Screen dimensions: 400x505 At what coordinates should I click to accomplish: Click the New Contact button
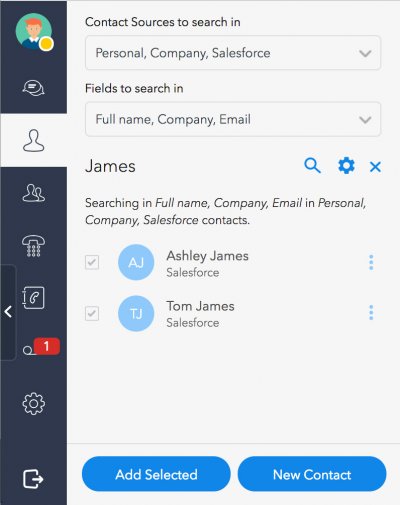312,474
